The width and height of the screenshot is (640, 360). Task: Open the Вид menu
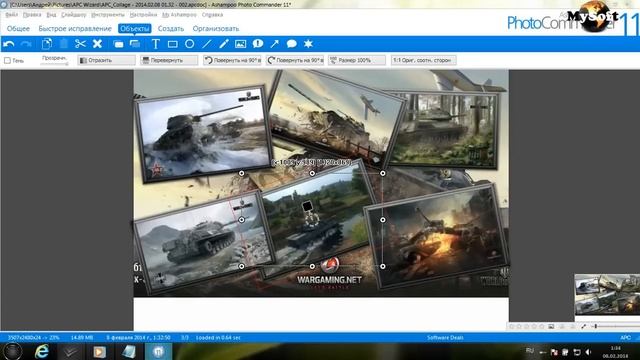pos(51,15)
